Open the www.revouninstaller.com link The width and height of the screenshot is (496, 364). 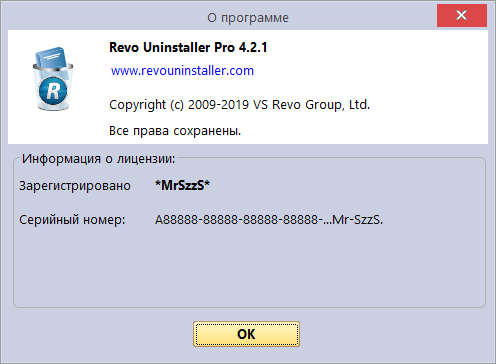tap(182, 71)
